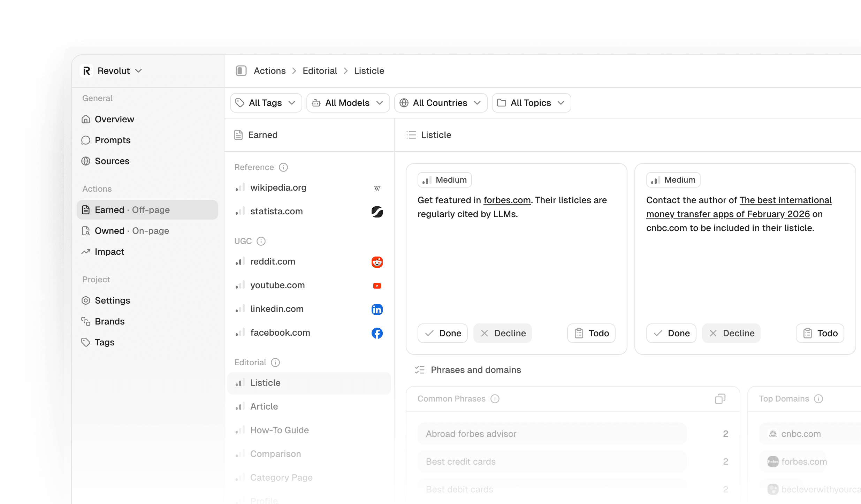The image size is (861, 504).
Task: Mark the forbes.com card as Done
Action: coord(442,333)
